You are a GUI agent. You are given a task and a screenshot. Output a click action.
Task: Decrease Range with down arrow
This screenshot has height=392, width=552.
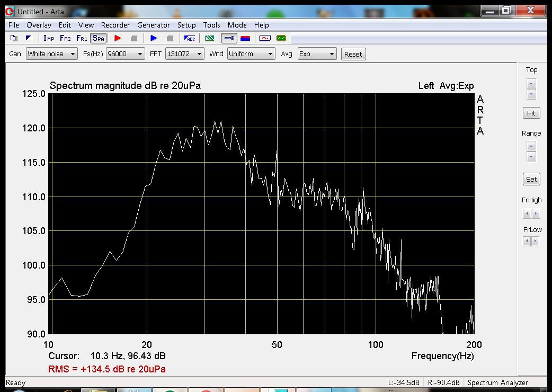coord(531,157)
